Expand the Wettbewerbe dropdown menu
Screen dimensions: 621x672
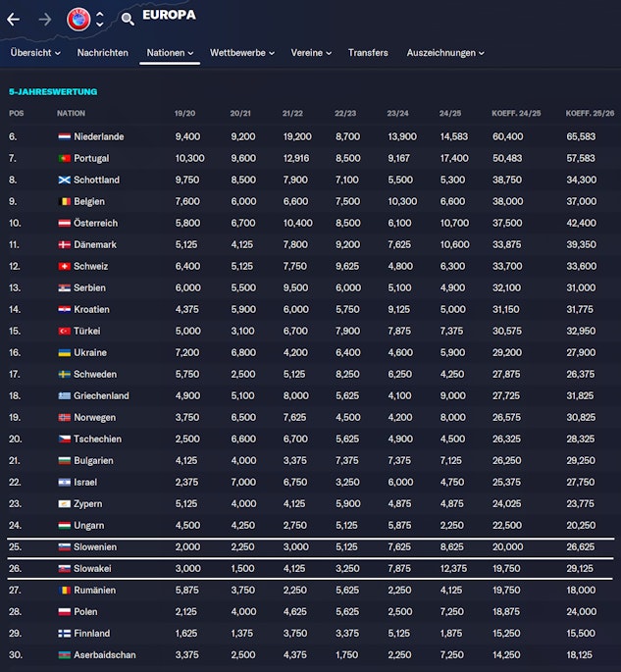(x=243, y=53)
